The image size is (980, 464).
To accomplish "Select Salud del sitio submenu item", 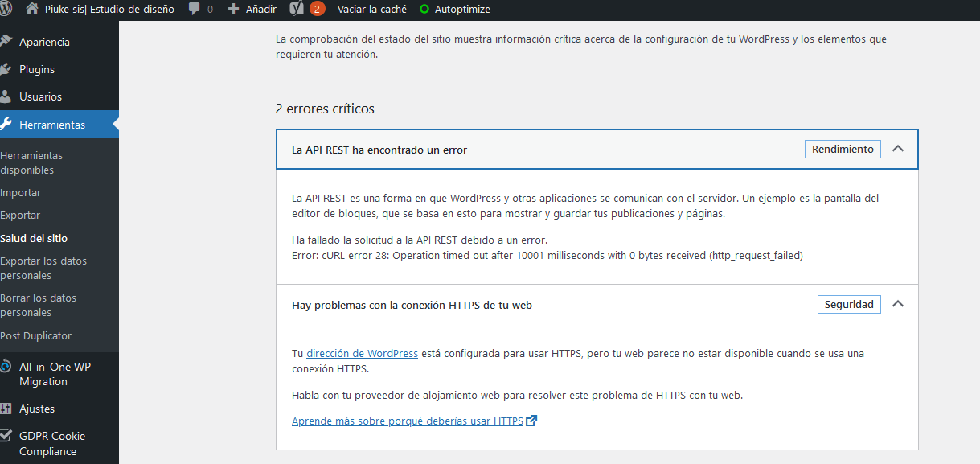I will [34, 238].
